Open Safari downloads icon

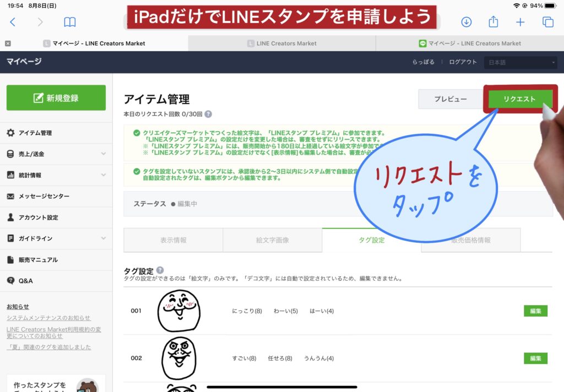[x=467, y=22]
